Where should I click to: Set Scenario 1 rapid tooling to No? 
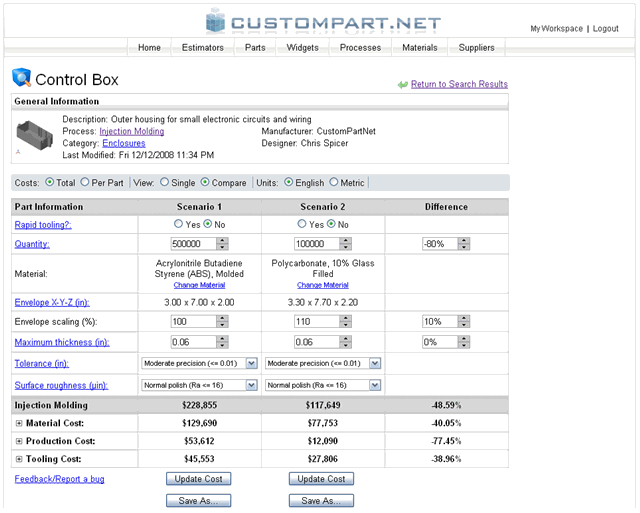tap(208, 224)
